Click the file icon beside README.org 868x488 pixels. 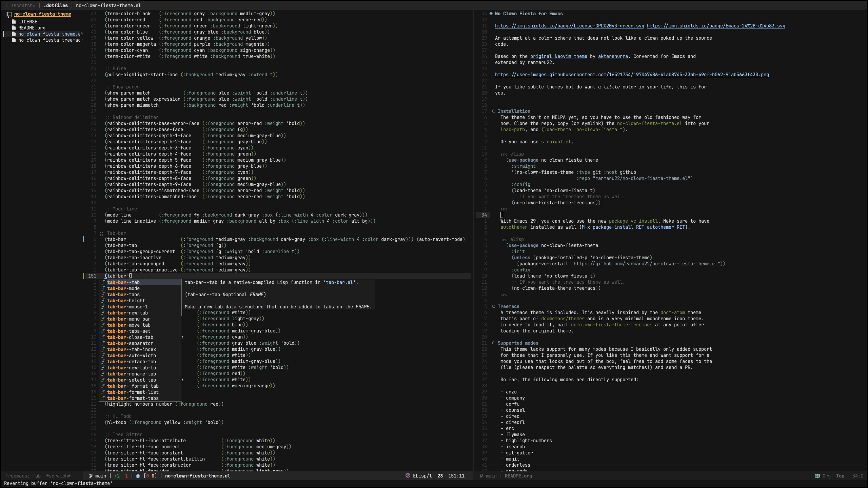tap(14, 27)
